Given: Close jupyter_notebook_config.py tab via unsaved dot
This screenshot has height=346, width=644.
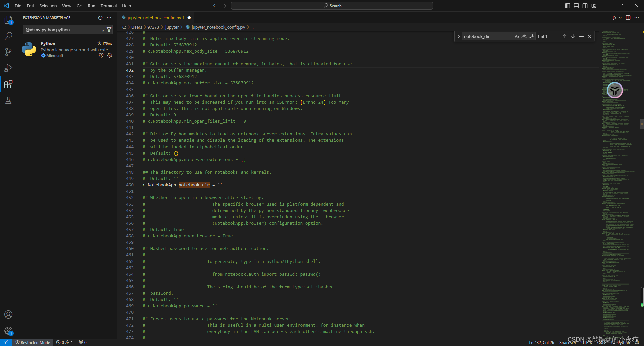Looking at the screenshot, I should 189,18.
